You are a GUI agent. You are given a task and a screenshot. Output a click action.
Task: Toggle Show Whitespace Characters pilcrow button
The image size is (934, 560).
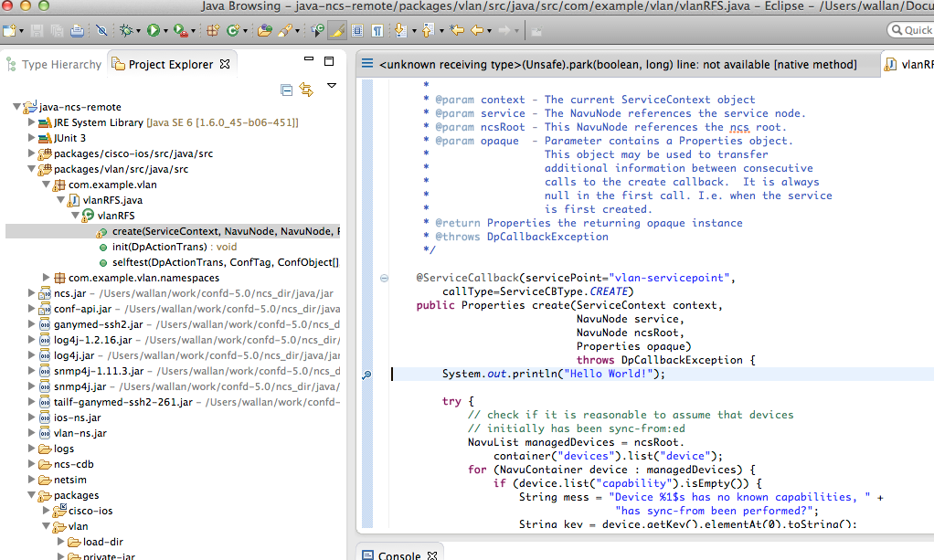[x=377, y=31]
